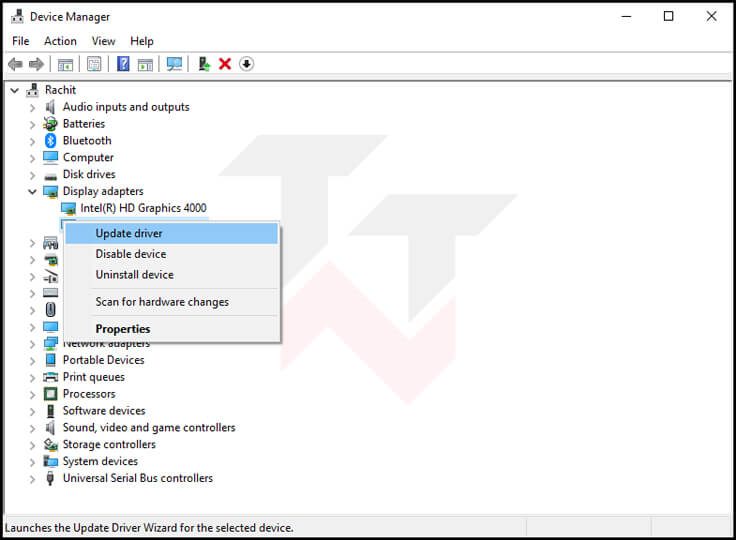The image size is (736, 540).
Task: Expand the Batteries category
Action: tap(32, 125)
